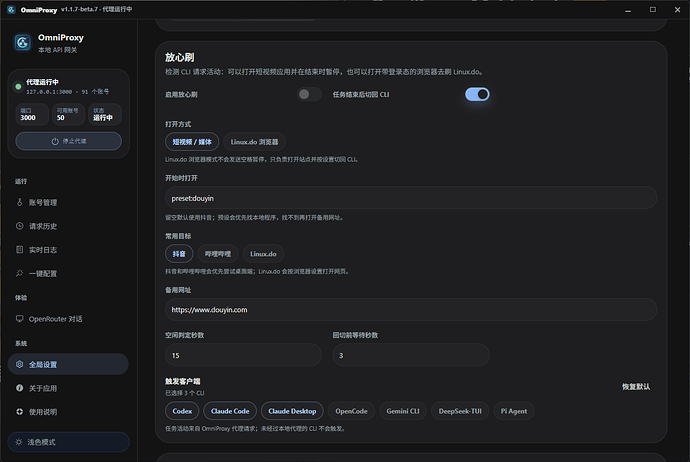This screenshot has width=690, height=462.
Task: Minimize the OmniProxy window
Action: (x=628, y=10)
